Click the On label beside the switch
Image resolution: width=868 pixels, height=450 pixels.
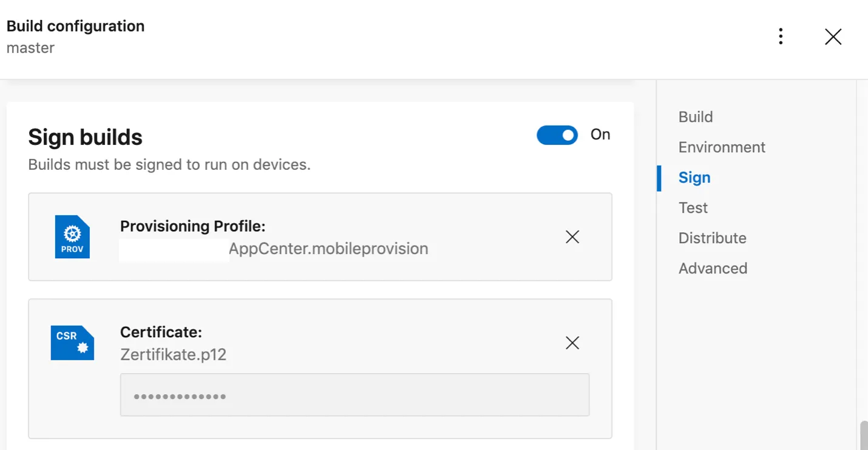[x=600, y=135]
